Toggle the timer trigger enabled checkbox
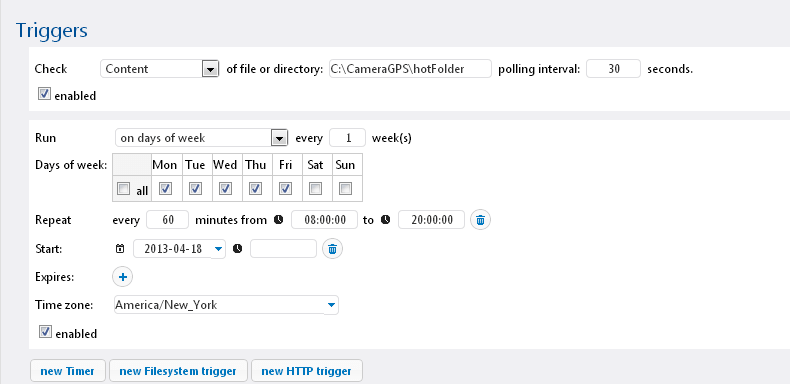The width and height of the screenshot is (790, 384). pyautogui.click(x=45, y=332)
